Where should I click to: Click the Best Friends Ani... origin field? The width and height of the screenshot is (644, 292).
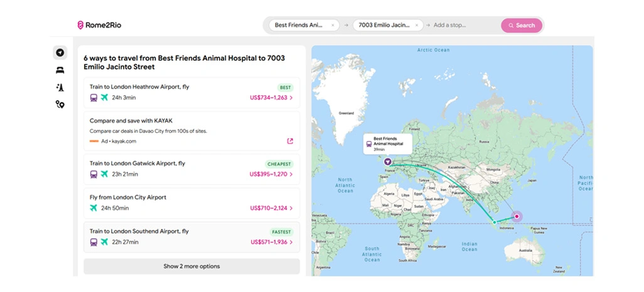pos(304,25)
